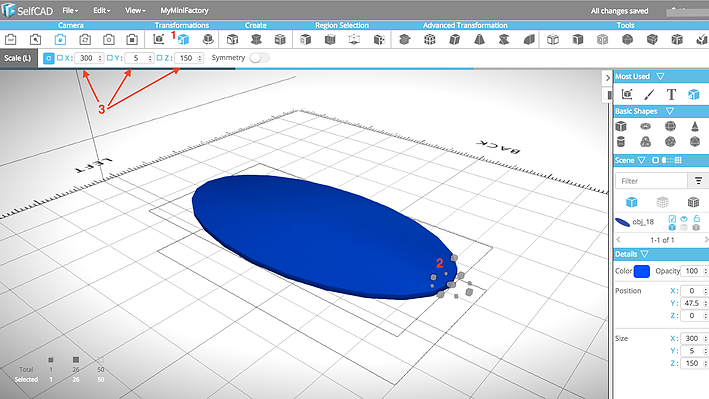Click the Scene Filter text field
Image resolution: width=709 pixels, height=399 pixels.
(x=651, y=181)
